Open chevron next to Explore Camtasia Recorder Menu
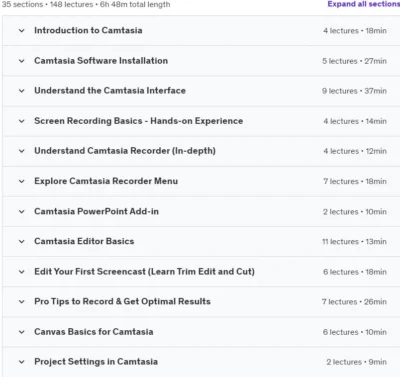The height and width of the screenshot is (377, 400). tap(22, 181)
